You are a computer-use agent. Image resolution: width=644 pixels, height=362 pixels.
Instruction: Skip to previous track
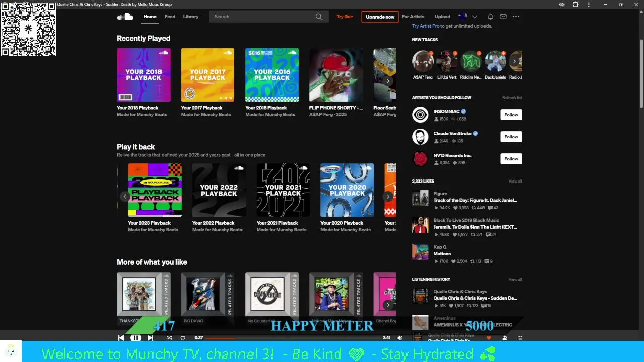121,338
